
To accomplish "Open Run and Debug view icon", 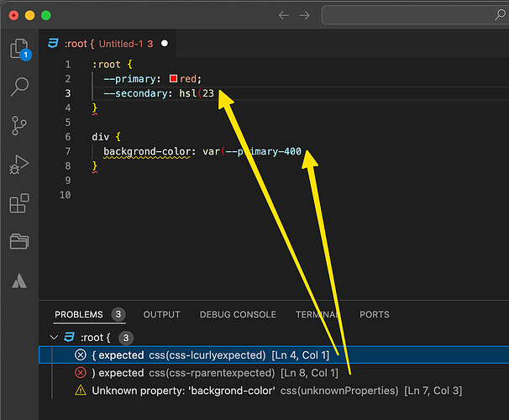I will tap(19, 165).
